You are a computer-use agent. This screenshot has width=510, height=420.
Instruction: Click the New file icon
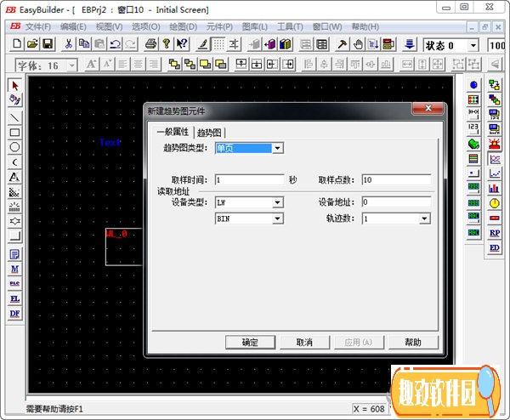click(17, 44)
